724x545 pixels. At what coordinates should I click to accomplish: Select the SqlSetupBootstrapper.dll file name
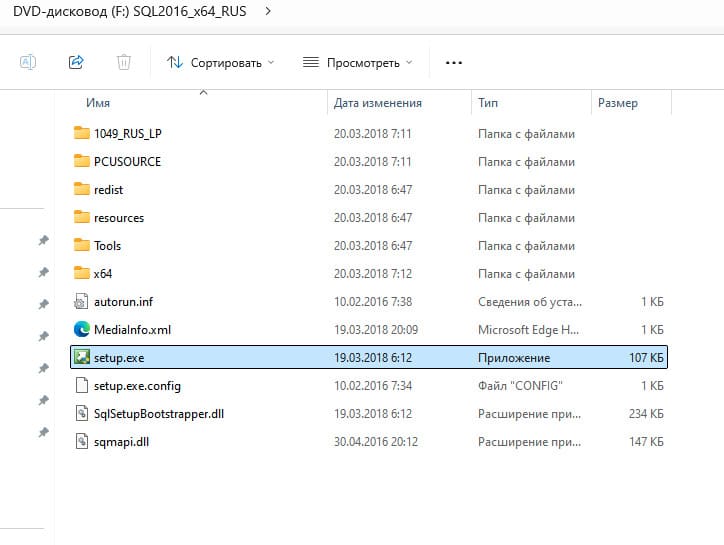click(x=159, y=414)
